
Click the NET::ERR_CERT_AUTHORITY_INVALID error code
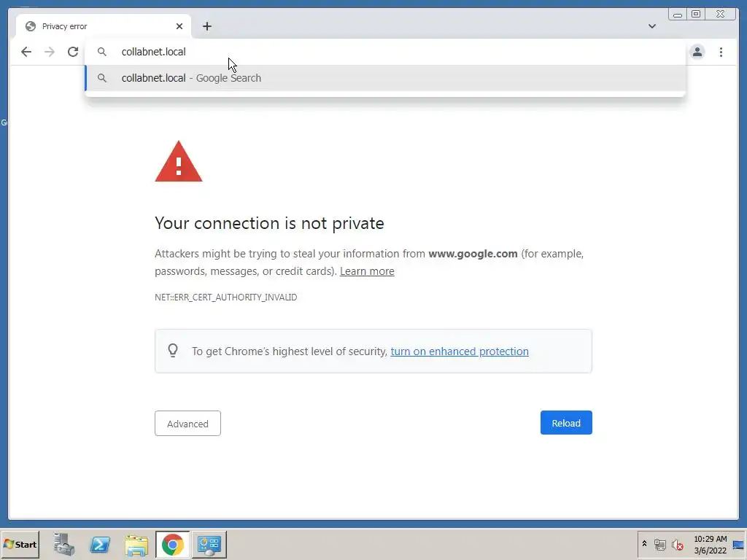pyautogui.click(x=226, y=297)
